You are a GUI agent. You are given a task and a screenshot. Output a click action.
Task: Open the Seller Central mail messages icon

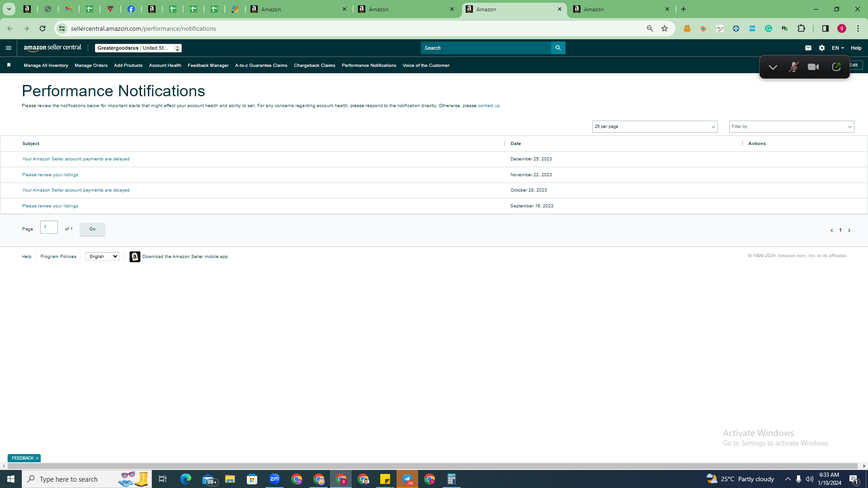pyautogui.click(x=808, y=48)
